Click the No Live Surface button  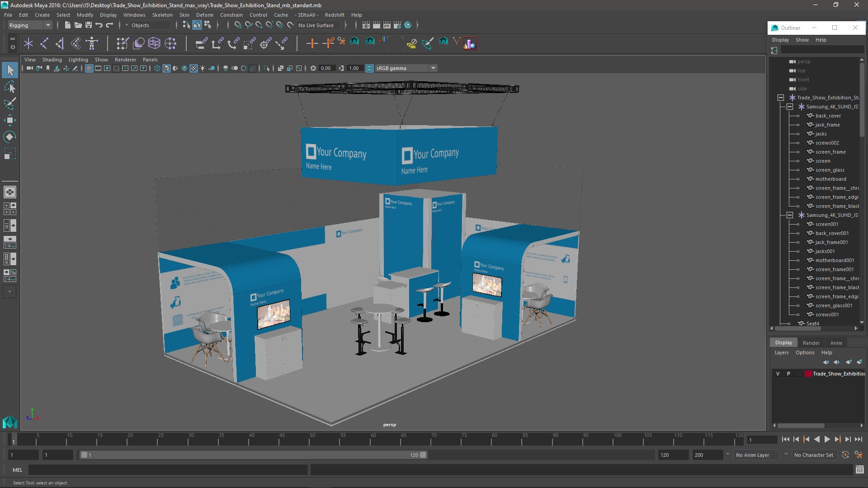tap(316, 25)
